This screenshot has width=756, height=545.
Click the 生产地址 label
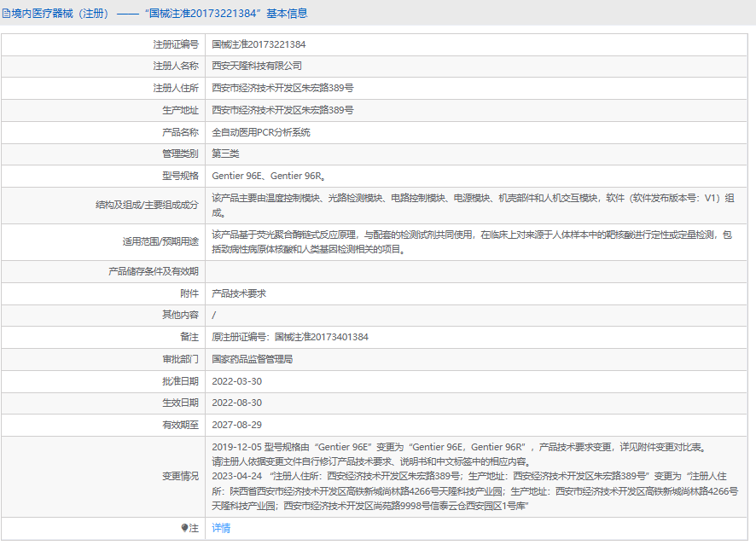[x=180, y=110]
